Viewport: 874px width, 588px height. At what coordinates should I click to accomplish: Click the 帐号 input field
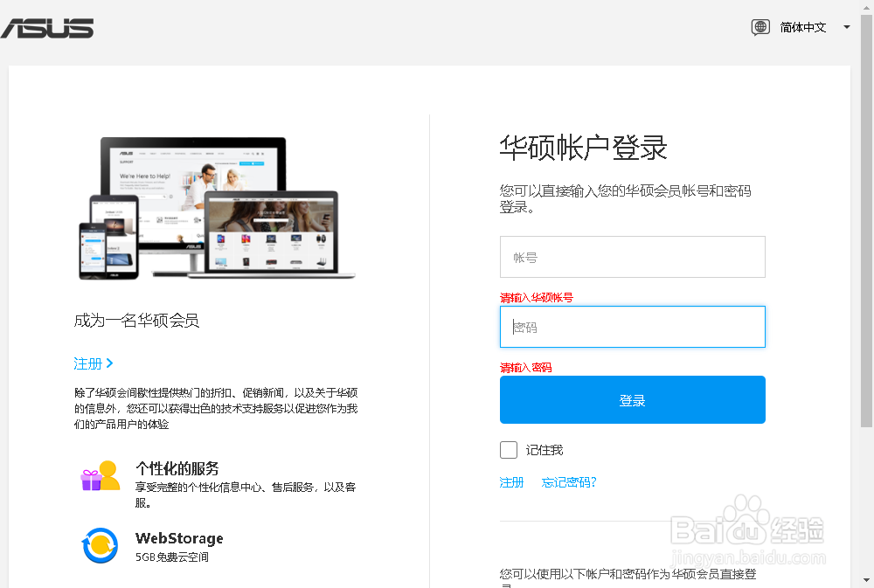[x=632, y=257]
